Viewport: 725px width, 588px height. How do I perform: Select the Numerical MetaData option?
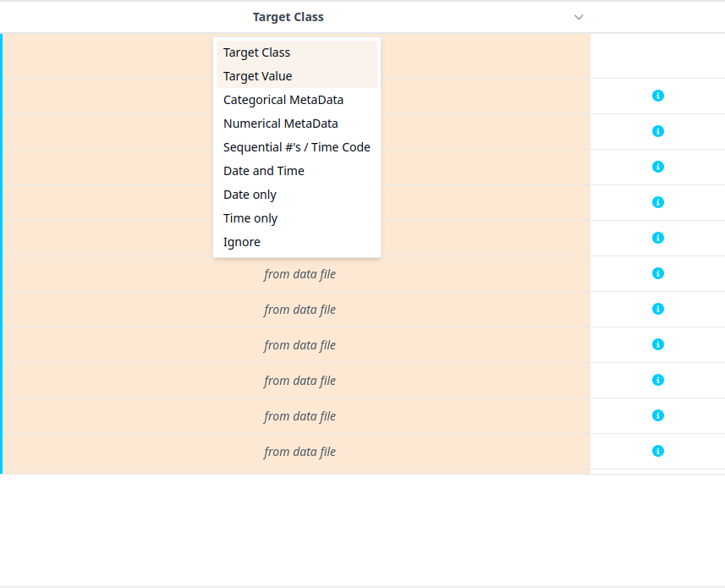pos(281,124)
